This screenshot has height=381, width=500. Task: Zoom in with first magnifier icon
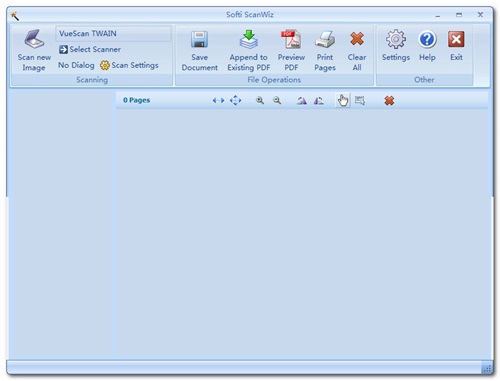pos(260,100)
